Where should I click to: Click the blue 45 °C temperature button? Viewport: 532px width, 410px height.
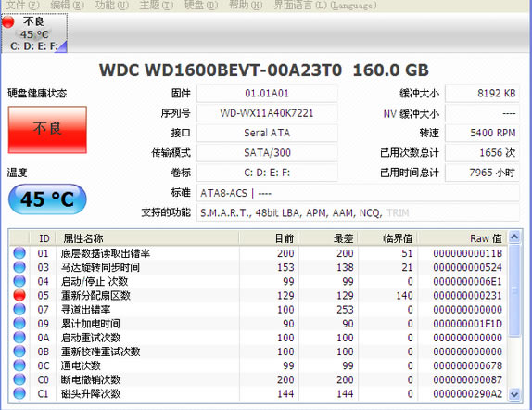tap(47, 199)
